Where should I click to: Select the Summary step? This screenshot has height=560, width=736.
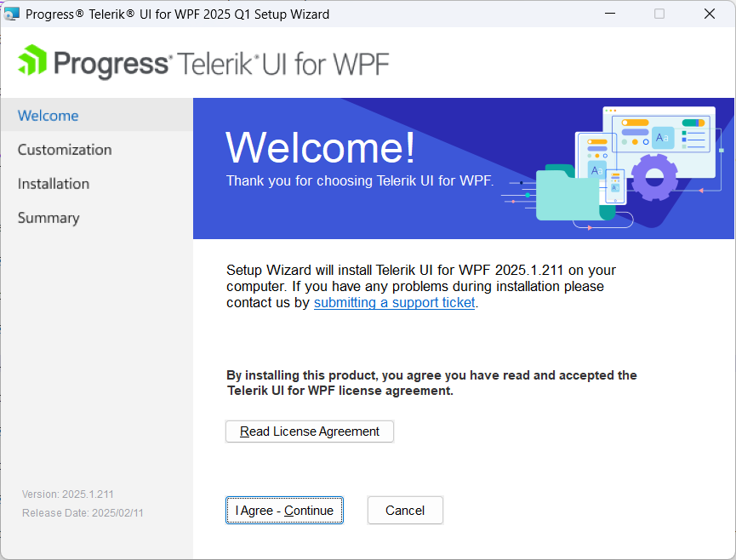[x=48, y=218]
